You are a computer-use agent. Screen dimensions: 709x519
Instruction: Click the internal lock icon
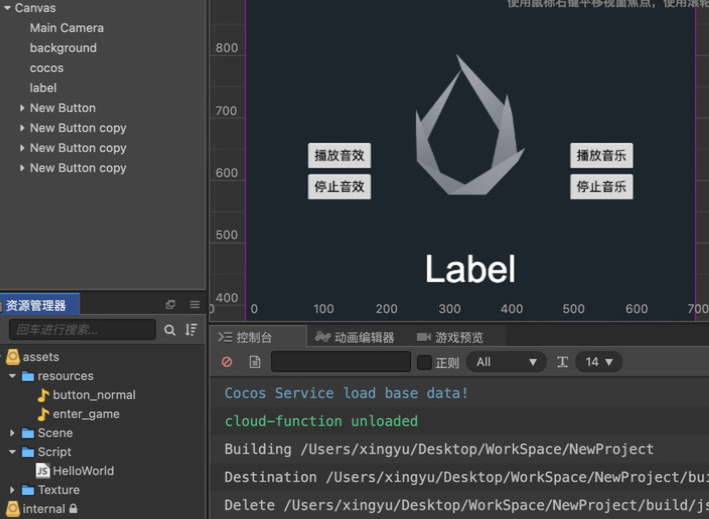[x=73, y=509]
